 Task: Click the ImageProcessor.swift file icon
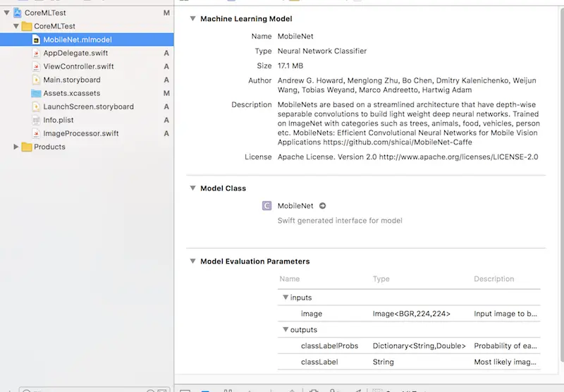click(36, 133)
